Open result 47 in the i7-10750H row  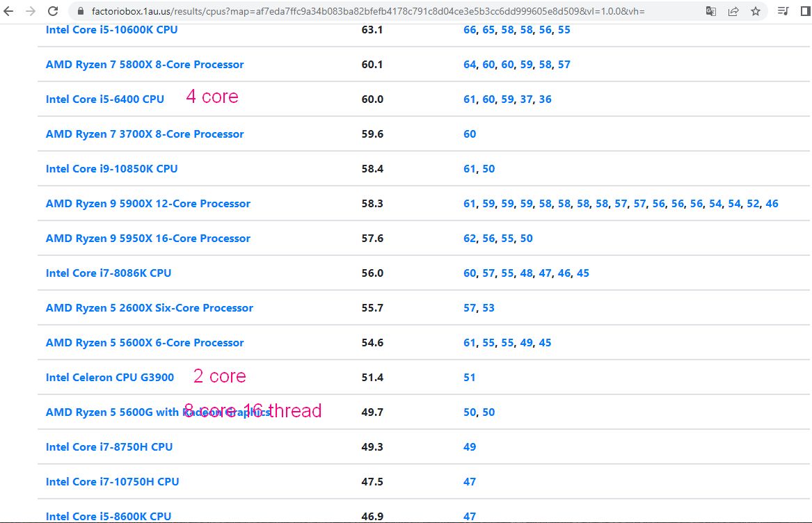[x=470, y=481]
